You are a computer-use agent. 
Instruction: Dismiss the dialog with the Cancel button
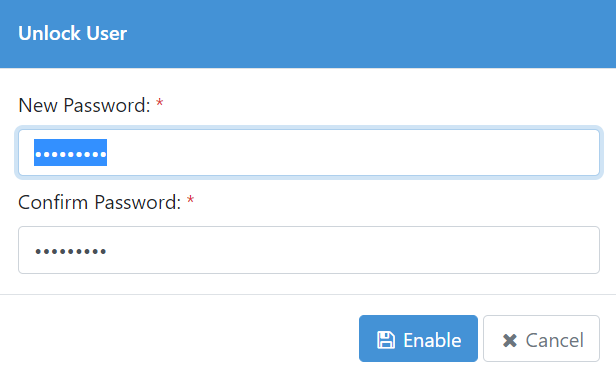541,338
